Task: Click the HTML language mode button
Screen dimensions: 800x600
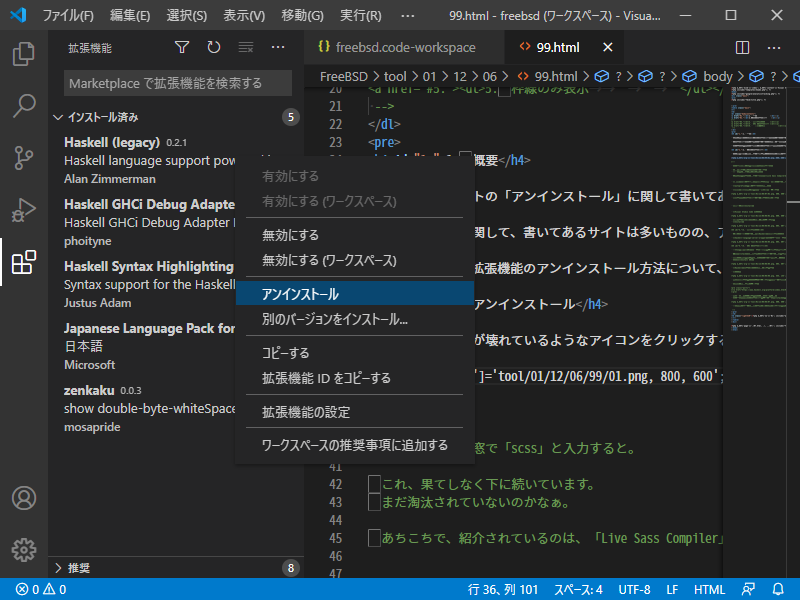Action: [x=709, y=589]
